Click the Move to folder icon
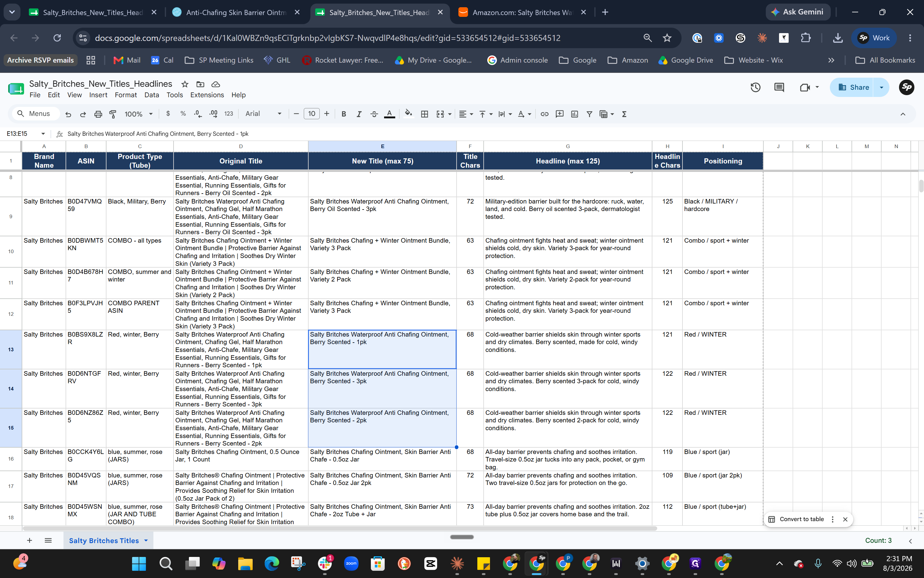 200,84
